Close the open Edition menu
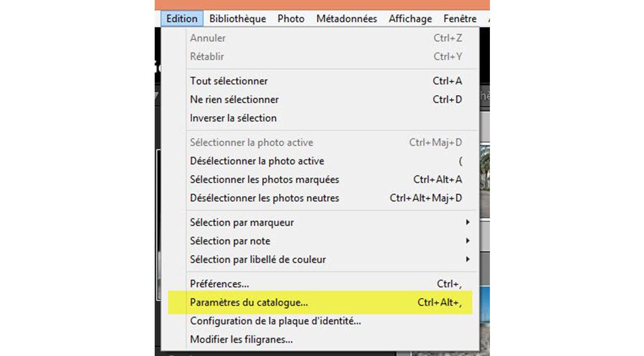Screen dimensions: 644x356 pyautogui.click(x=182, y=19)
